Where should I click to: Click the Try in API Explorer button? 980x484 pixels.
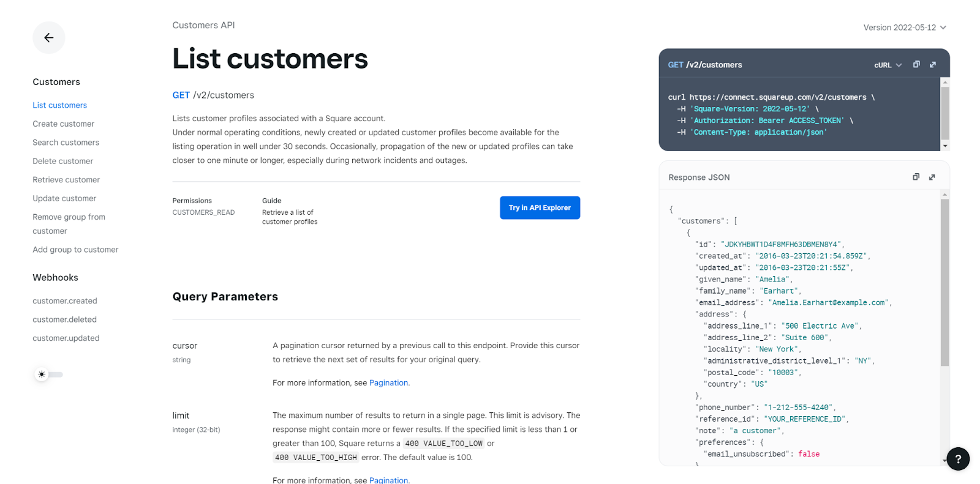click(x=539, y=207)
